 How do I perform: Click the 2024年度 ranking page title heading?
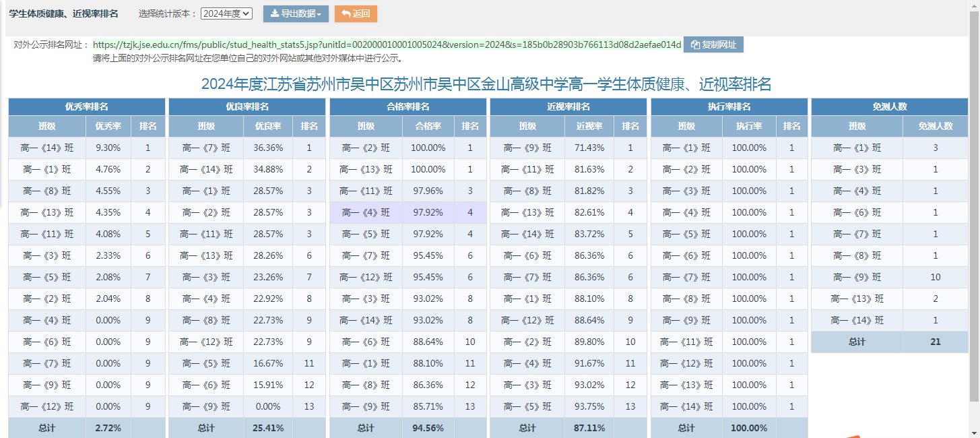pos(486,84)
